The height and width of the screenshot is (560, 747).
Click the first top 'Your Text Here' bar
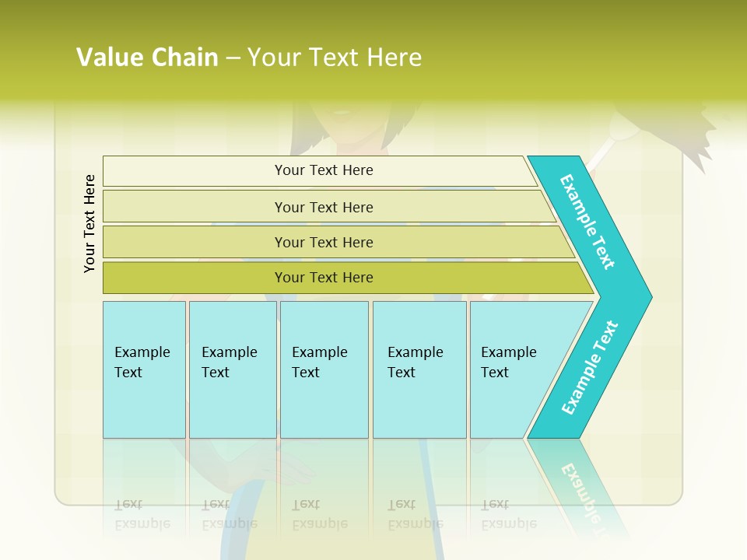pyautogui.click(x=320, y=171)
